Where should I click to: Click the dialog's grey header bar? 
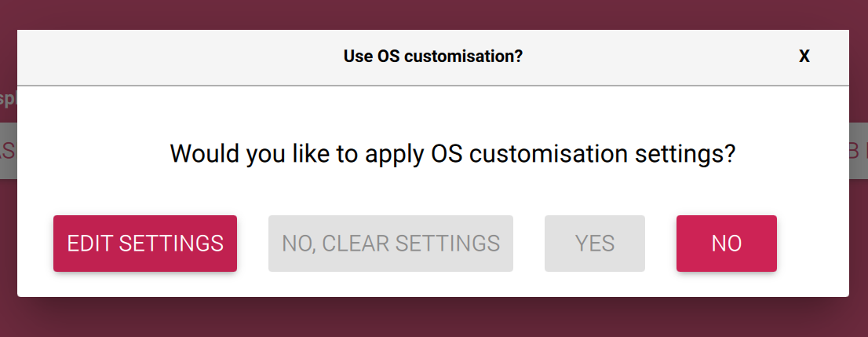point(196,57)
